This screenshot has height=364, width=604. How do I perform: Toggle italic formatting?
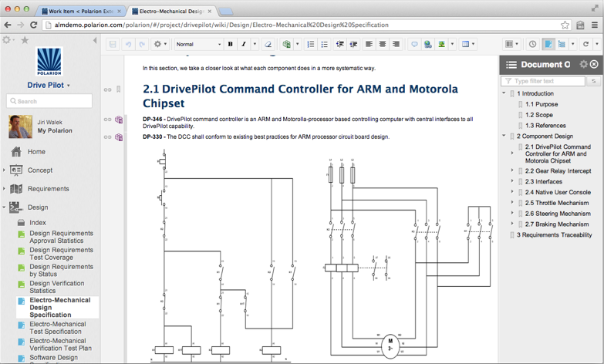[244, 44]
